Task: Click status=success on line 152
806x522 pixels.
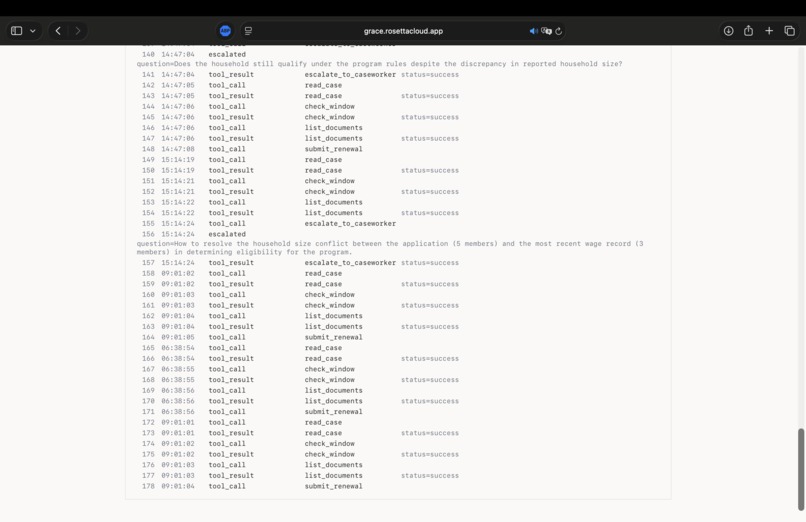Action: click(x=430, y=192)
